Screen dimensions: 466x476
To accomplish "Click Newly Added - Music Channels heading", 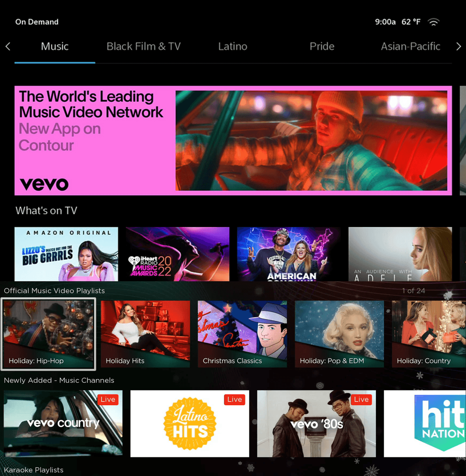I will (x=59, y=380).
